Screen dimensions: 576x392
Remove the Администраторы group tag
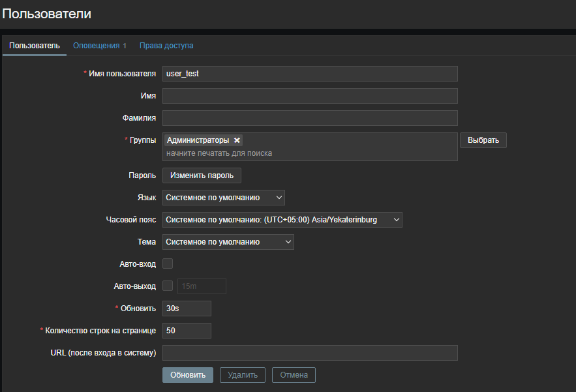[x=237, y=140]
